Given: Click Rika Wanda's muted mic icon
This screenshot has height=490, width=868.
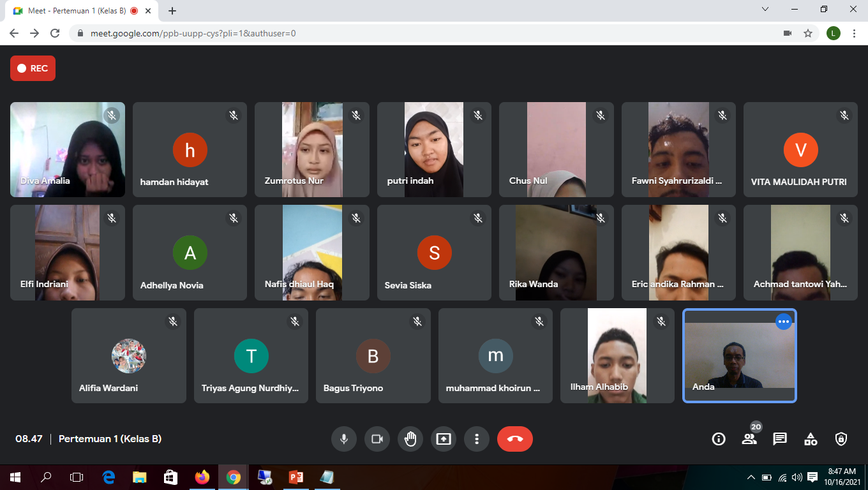Looking at the screenshot, I should (x=601, y=218).
